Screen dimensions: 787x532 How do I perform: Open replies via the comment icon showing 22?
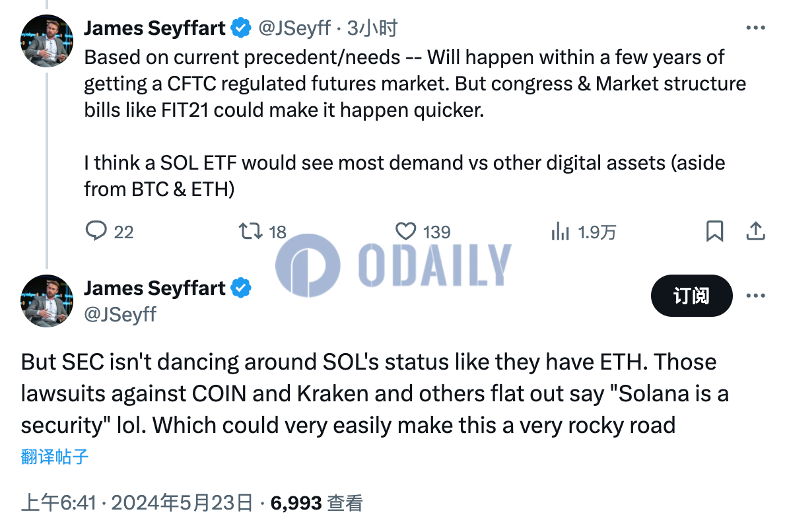(96, 232)
